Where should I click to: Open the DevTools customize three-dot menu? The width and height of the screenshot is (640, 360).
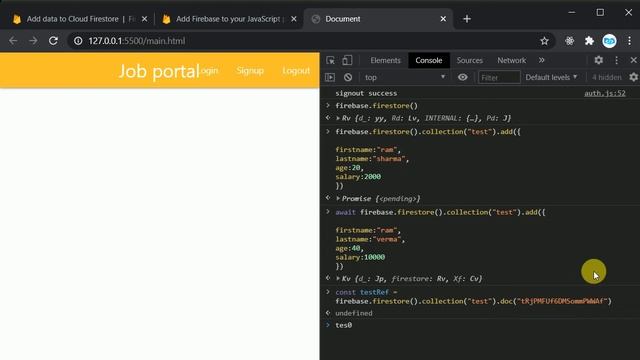[616, 60]
